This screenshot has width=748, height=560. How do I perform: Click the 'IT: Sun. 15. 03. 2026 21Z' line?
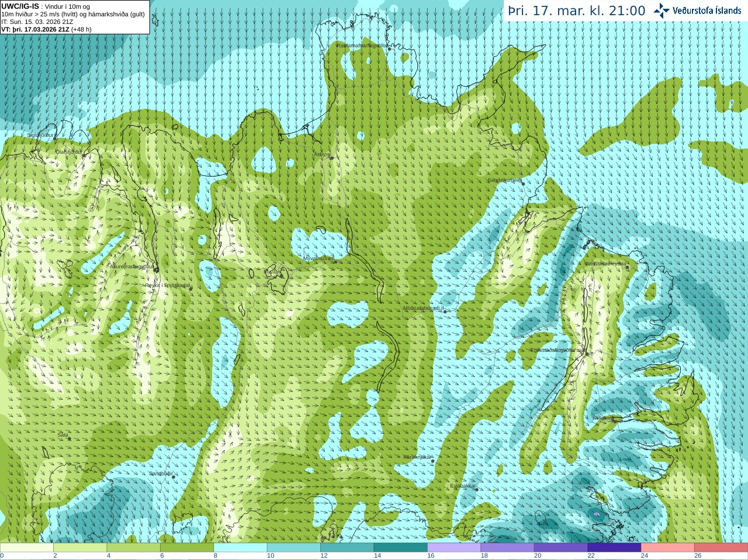click(37, 22)
